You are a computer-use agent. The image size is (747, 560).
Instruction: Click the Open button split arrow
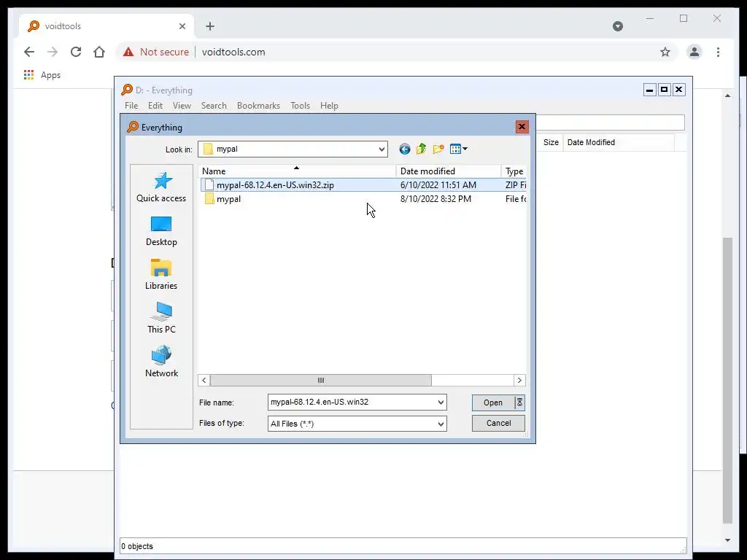point(519,402)
